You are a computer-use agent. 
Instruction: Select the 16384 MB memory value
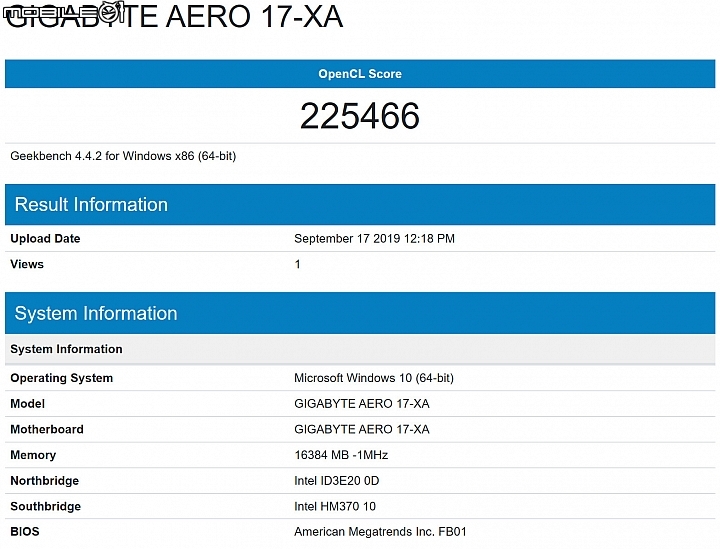coord(340,455)
